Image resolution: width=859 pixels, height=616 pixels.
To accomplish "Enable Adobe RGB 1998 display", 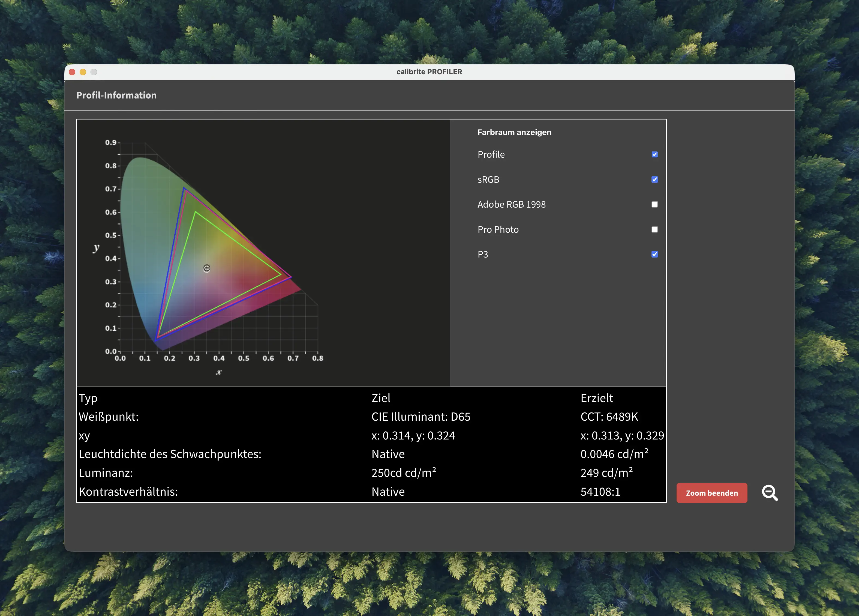I will (654, 204).
